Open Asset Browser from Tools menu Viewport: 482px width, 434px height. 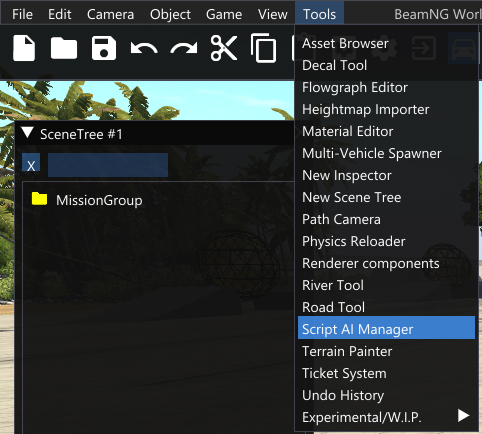(x=386, y=43)
